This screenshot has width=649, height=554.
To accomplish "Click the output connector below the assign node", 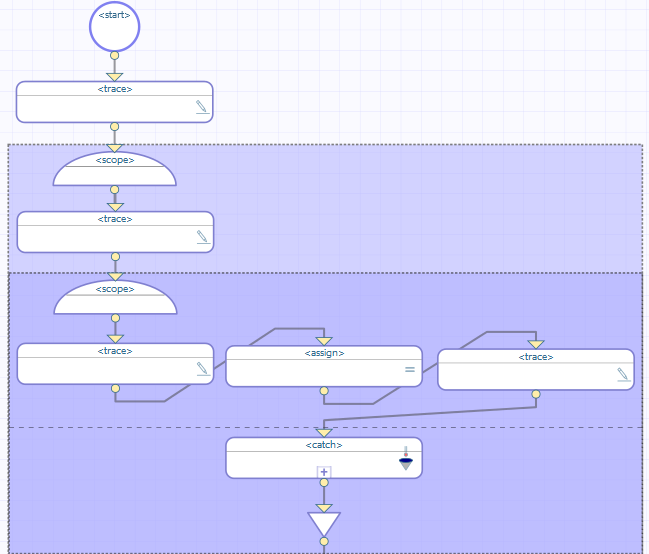I will [x=324, y=391].
